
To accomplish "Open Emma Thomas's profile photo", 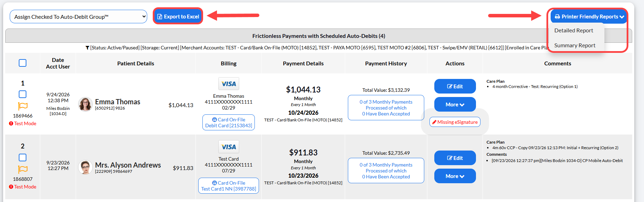I will [x=85, y=104].
